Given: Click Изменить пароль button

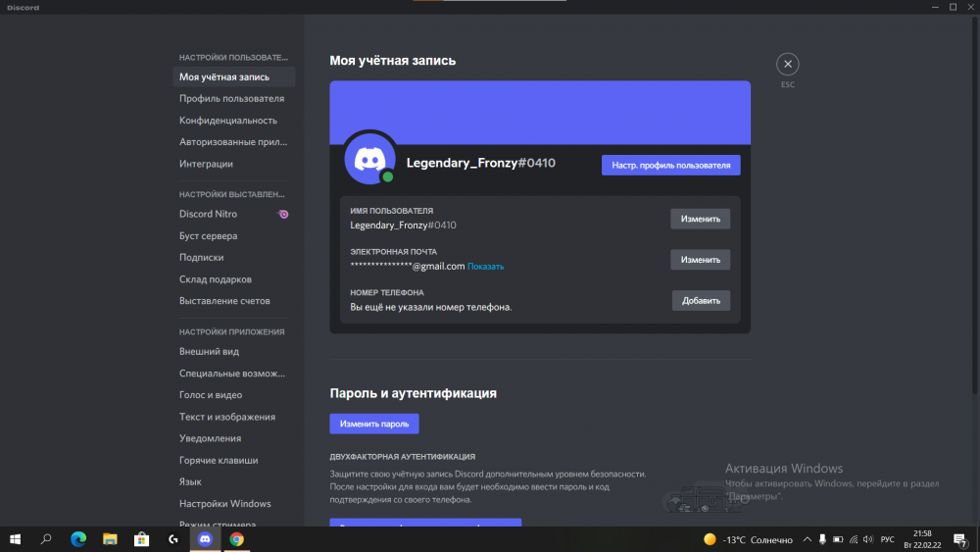Looking at the screenshot, I should pos(374,424).
